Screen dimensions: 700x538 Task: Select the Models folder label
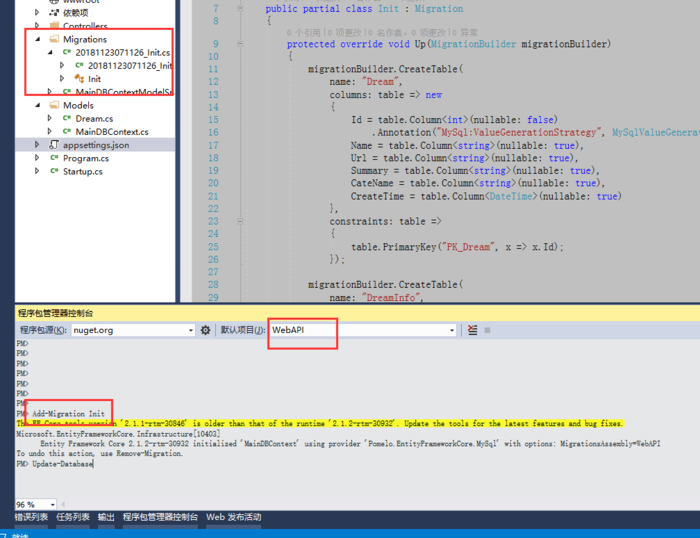[x=78, y=105]
